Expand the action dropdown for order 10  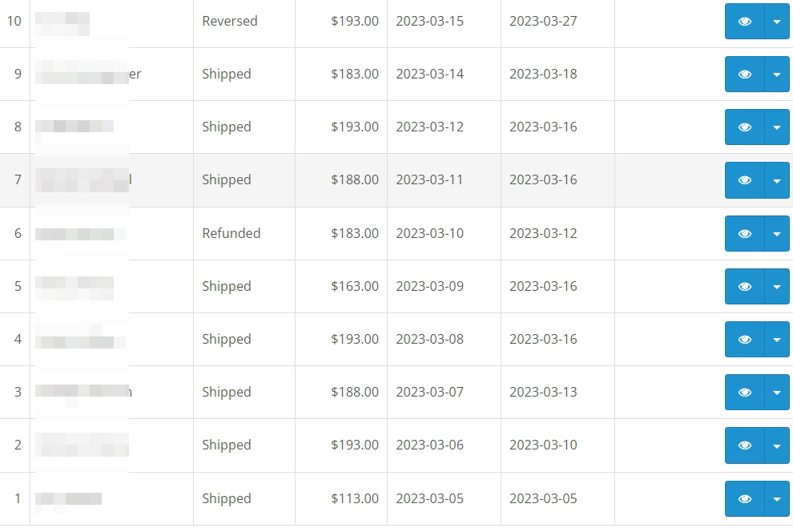click(x=777, y=22)
